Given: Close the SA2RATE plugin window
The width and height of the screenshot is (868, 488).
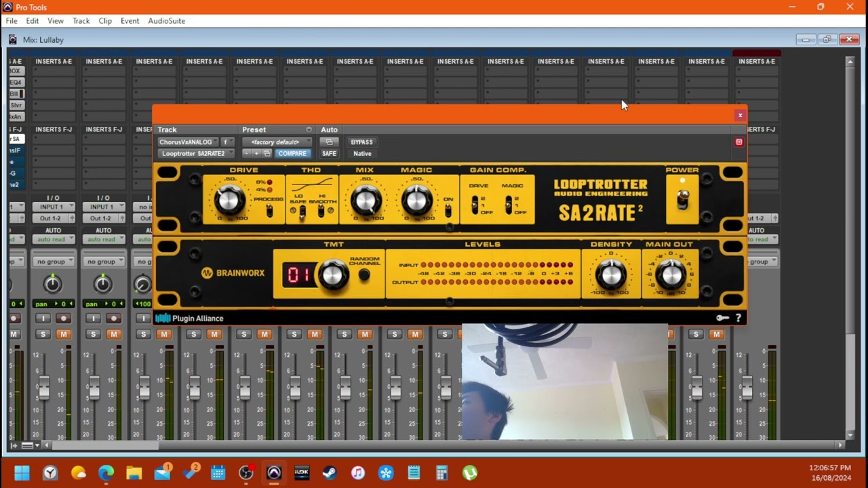Looking at the screenshot, I should point(740,115).
